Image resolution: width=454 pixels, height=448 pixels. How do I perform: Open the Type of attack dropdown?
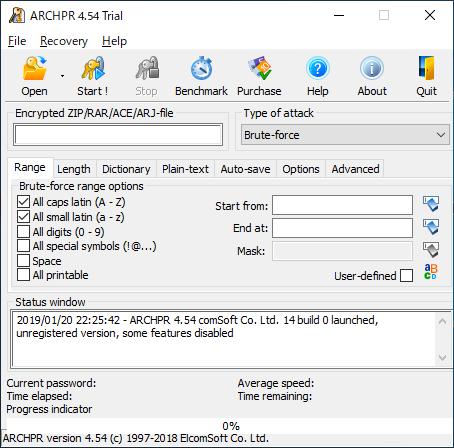click(x=345, y=135)
